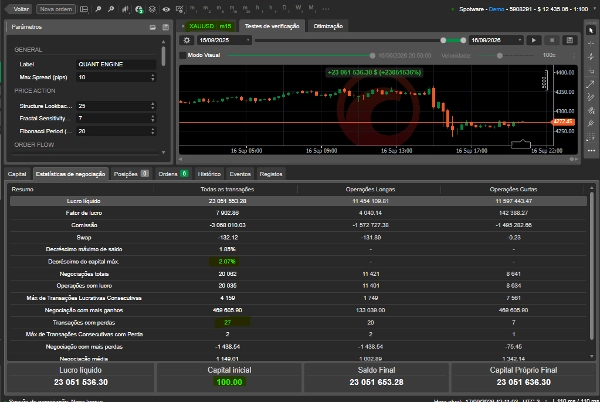This screenshot has height=402, width=600.
Task: Open the XAUUSD m15 instance selector
Action: (x=210, y=26)
